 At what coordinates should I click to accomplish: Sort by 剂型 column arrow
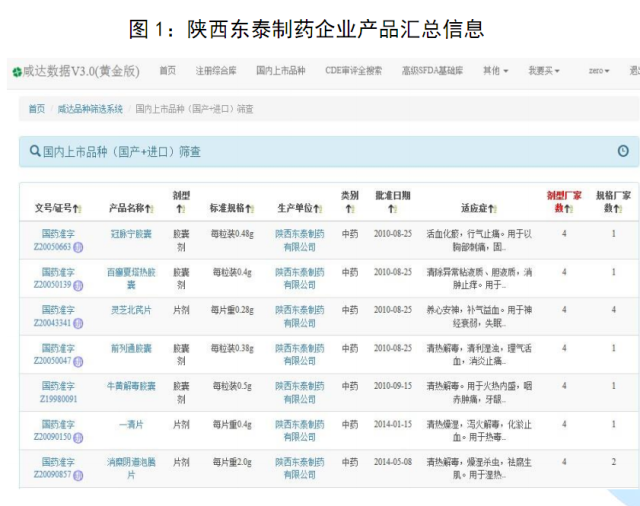[x=180, y=209]
